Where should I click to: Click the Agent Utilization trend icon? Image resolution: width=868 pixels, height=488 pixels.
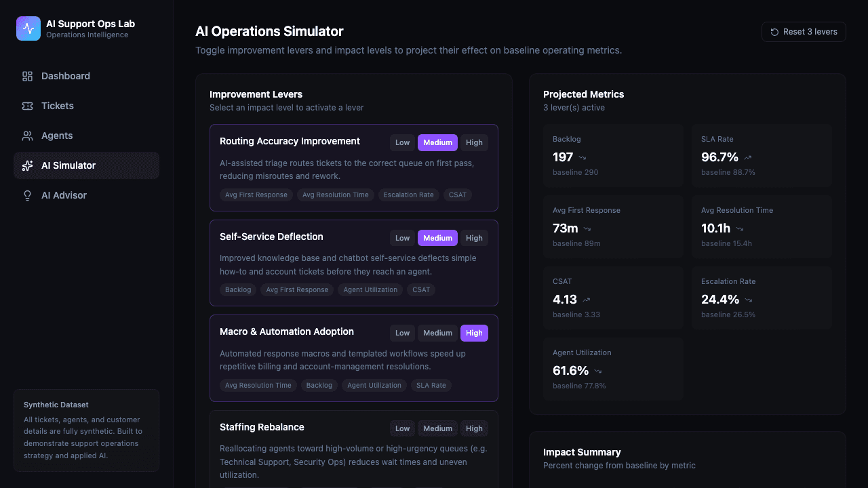(x=598, y=371)
